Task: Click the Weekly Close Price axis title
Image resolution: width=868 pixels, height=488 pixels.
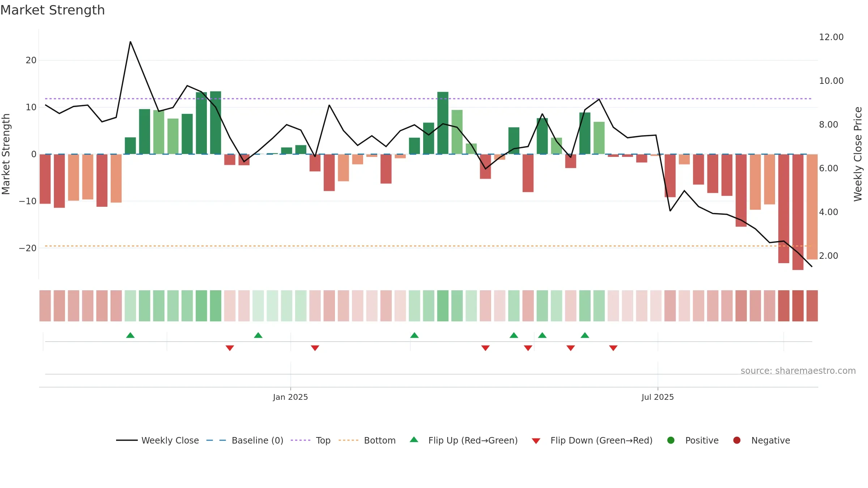Action: tap(858, 154)
